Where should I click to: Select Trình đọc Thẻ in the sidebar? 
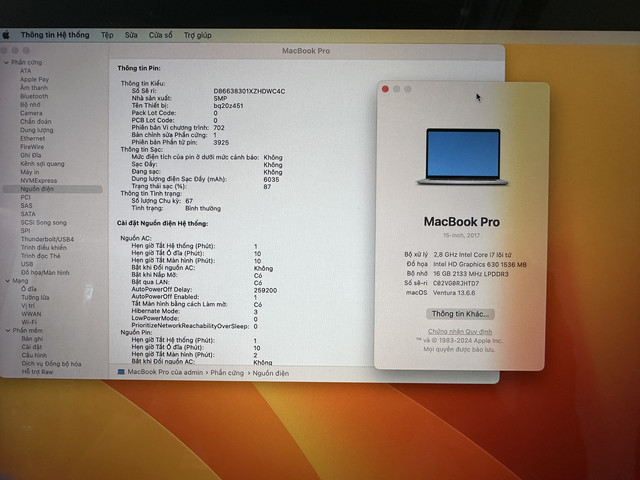tap(40, 256)
